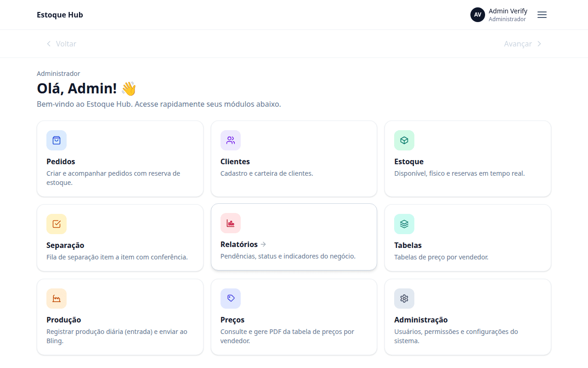
Task: Click the Pedidos shopping bag icon
Action: 57,140
